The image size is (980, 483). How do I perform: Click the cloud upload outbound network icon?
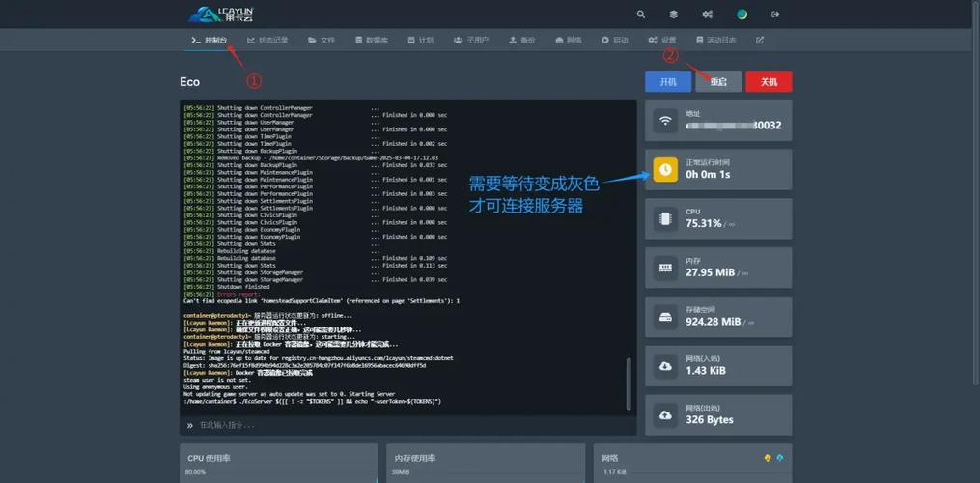pos(665,414)
